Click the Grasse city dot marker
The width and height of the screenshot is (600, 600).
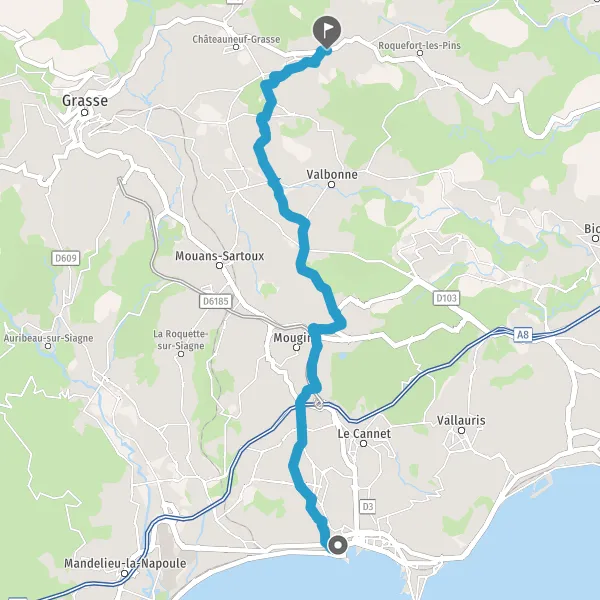click(x=85, y=112)
